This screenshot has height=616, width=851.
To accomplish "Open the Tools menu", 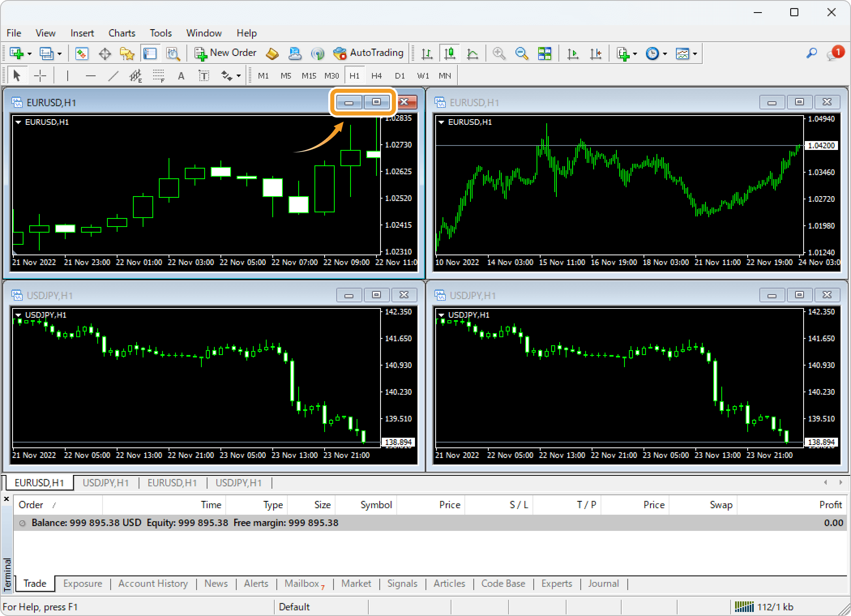I will 161,33.
